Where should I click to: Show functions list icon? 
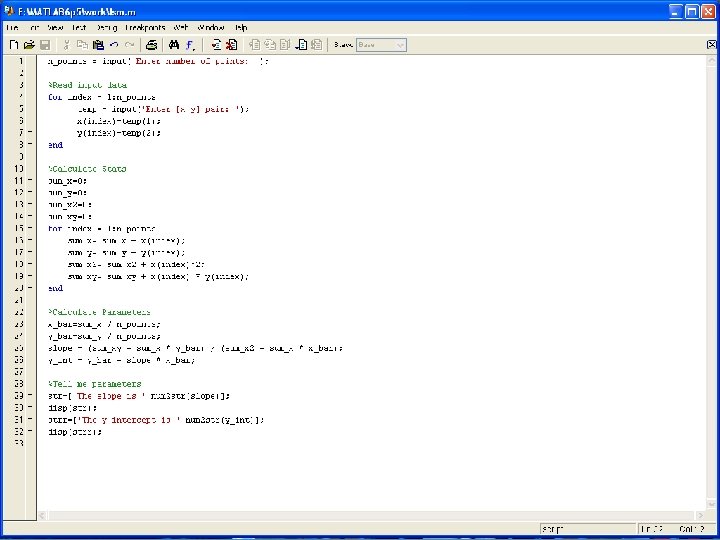tap(190, 45)
